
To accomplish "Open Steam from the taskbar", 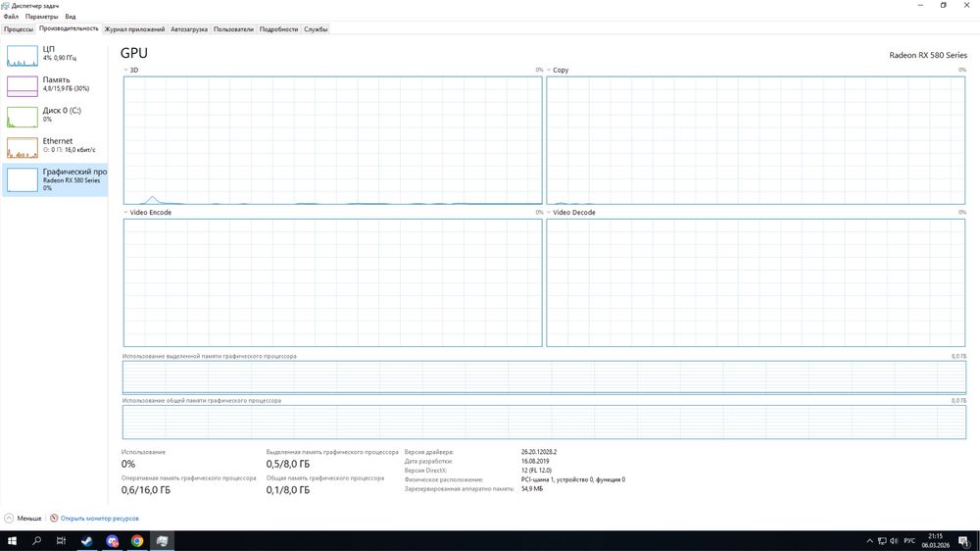I will pos(87,541).
